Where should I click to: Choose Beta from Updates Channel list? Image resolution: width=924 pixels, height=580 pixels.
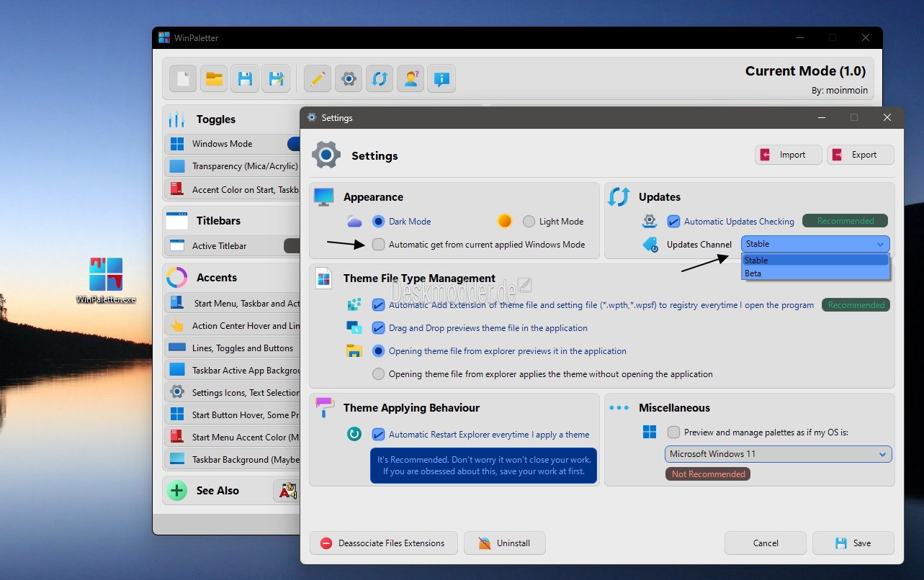point(816,273)
